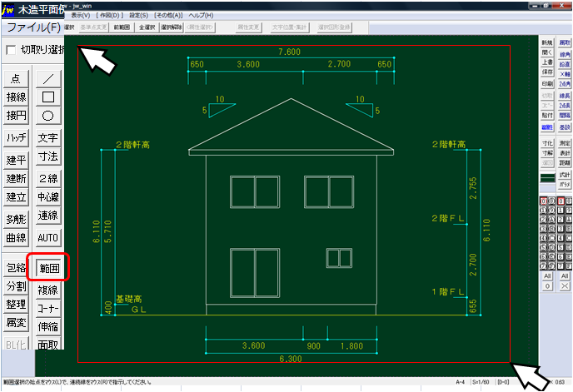The height and width of the screenshot is (392, 573).
Task: Select the circle (○) tool
Action: click(x=48, y=116)
